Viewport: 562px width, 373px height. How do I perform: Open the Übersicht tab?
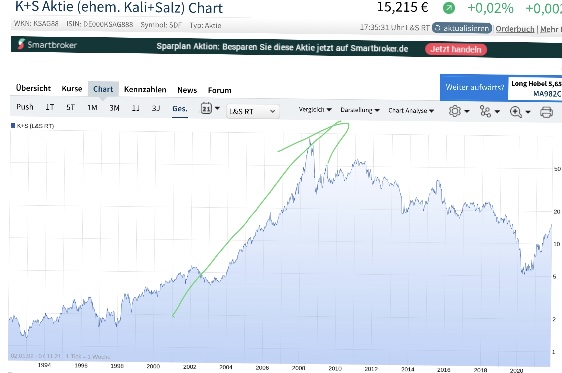(33, 88)
